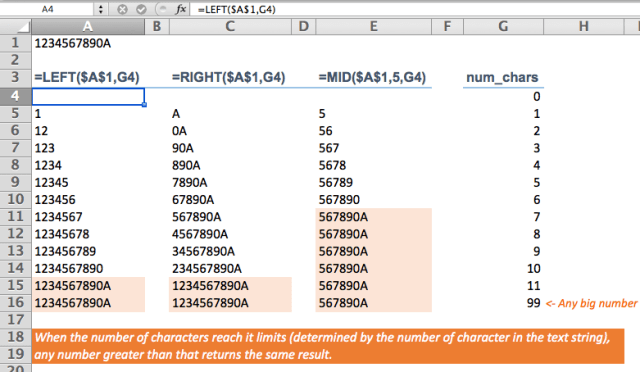The width and height of the screenshot is (640, 372).
Task: Open the fx insert function button
Action: click(180, 9)
